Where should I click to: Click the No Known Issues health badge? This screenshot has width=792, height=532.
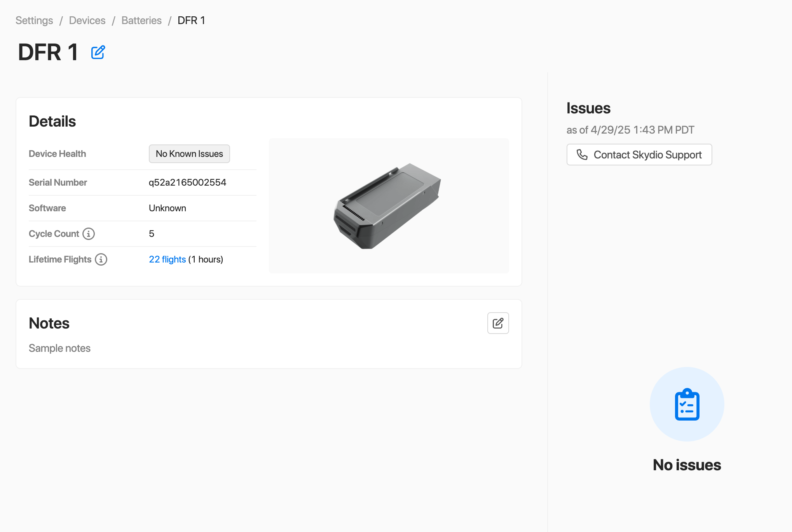(189, 154)
